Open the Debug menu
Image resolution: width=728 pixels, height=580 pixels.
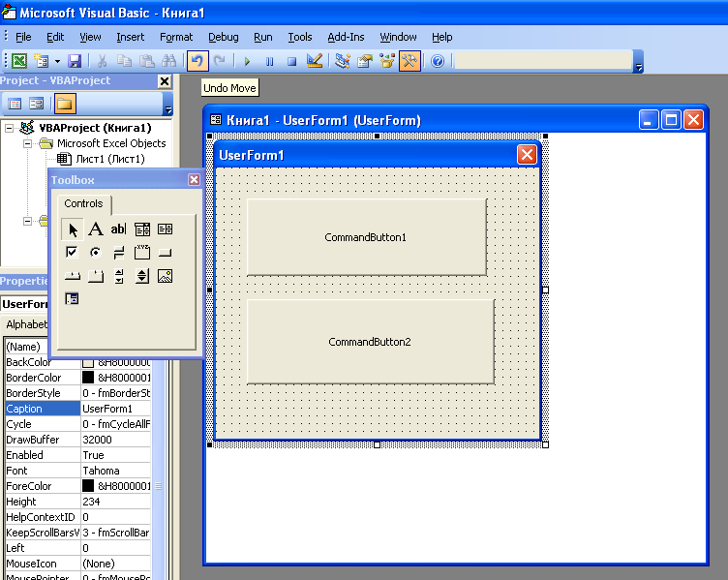point(224,37)
